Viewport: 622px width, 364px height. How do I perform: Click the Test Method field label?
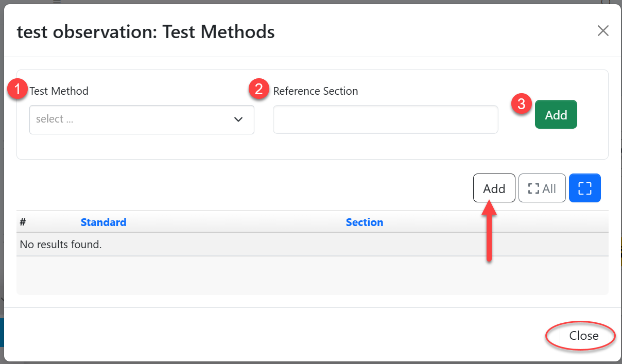(x=59, y=91)
